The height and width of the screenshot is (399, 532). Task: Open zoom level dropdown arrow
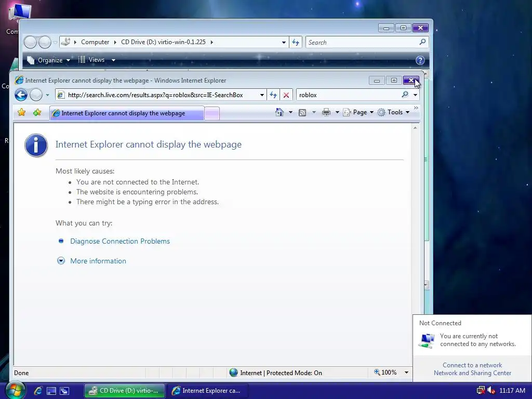click(406, 373)
